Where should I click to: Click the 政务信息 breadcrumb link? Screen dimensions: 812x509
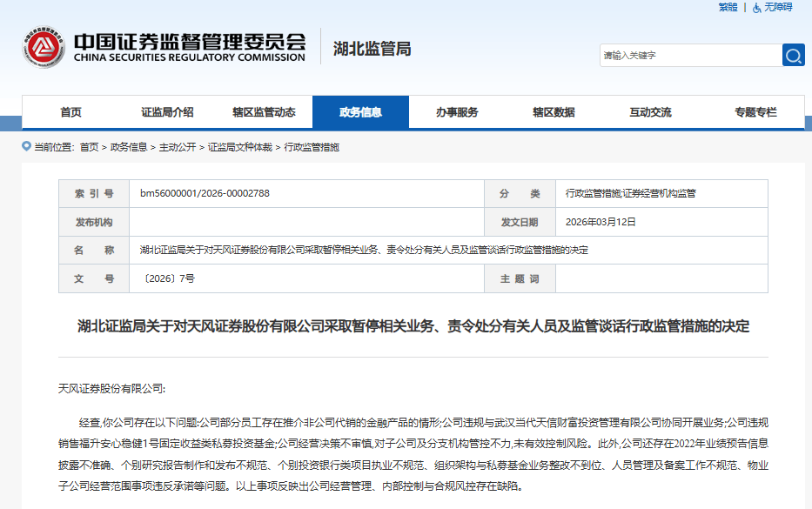[x=129, y=148]
